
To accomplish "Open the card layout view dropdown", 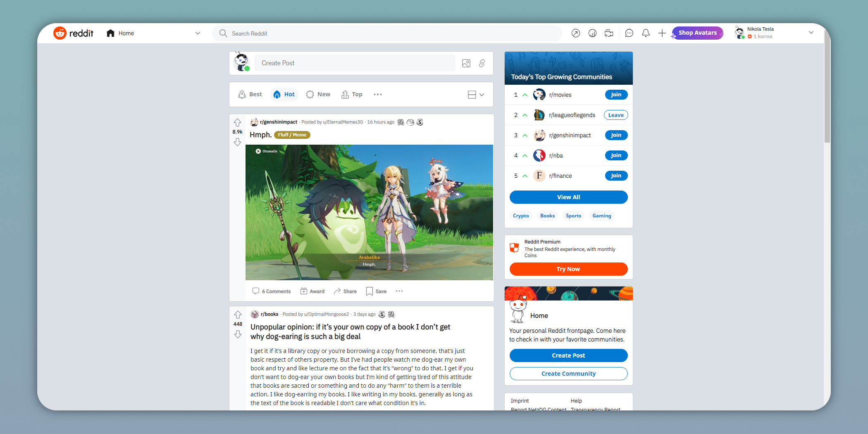I will (x=476, y=95).
